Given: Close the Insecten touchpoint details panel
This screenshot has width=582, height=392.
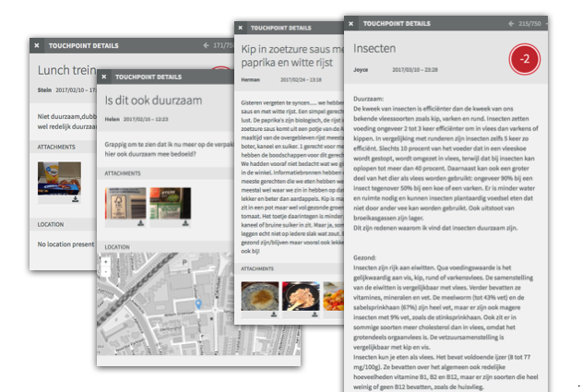Looking at the screenshot, I should pos(351,23).
